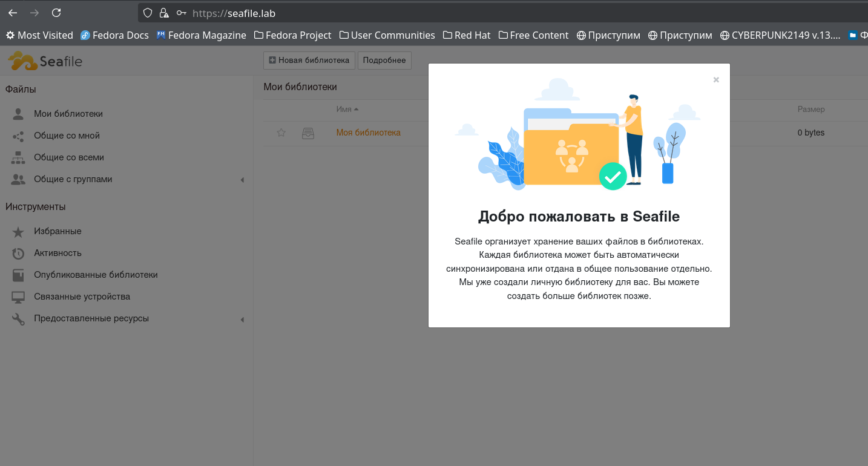Click the plus icon in Новая библиотека button
This screenshot has width=868, height=466.
coord(272,61)
